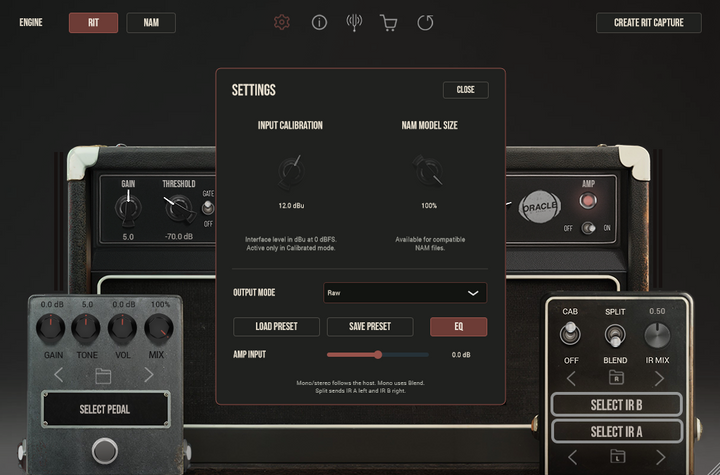This screenshot has height=475, width=720.
Task: Click the Input Calibration knob
Action: 291,172
